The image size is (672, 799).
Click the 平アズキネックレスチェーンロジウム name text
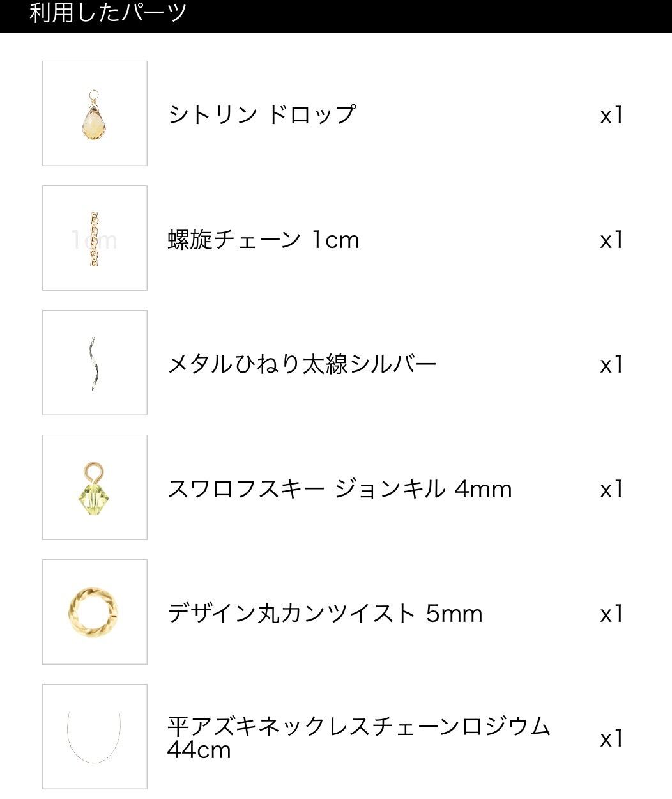click(358, 727)
